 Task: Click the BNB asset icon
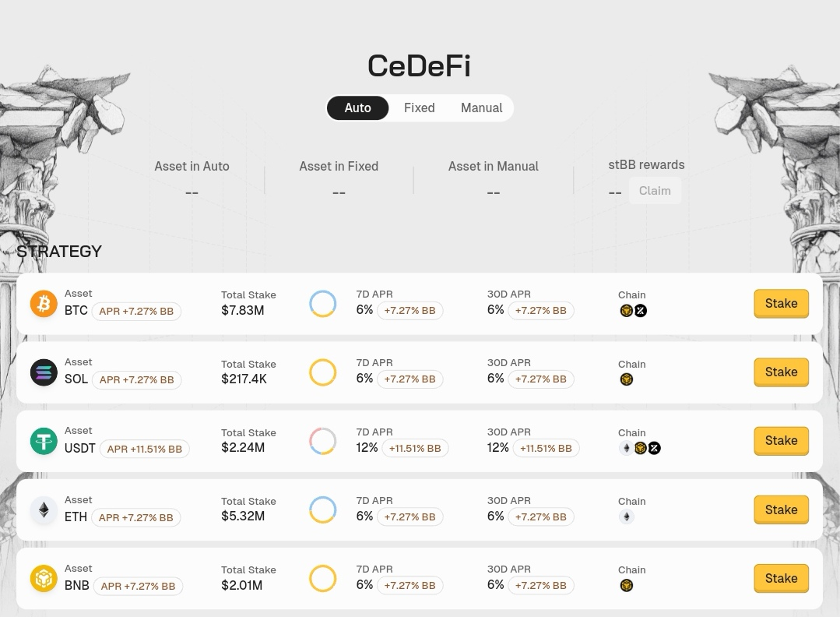tap(44, 579)
